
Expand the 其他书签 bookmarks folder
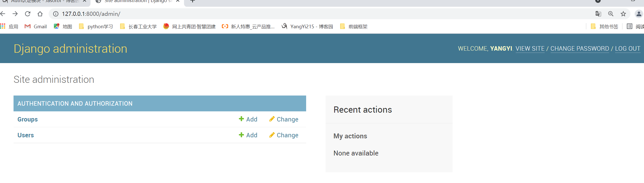[x=604, y=26]
